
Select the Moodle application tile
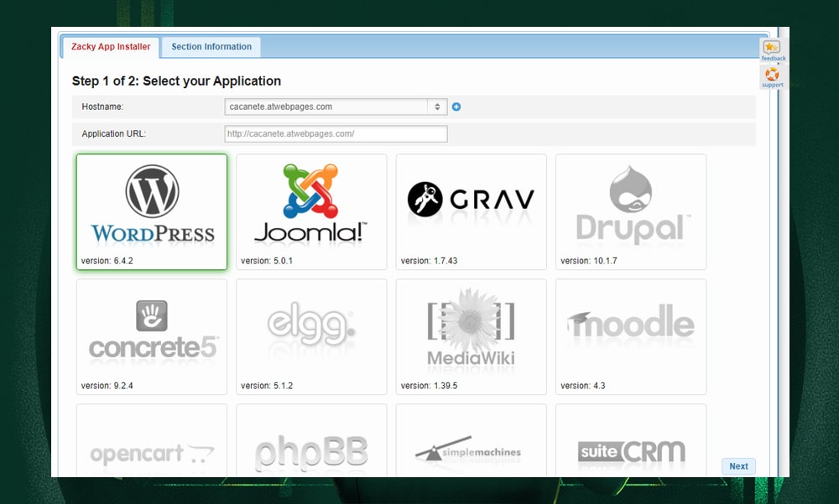630,335
